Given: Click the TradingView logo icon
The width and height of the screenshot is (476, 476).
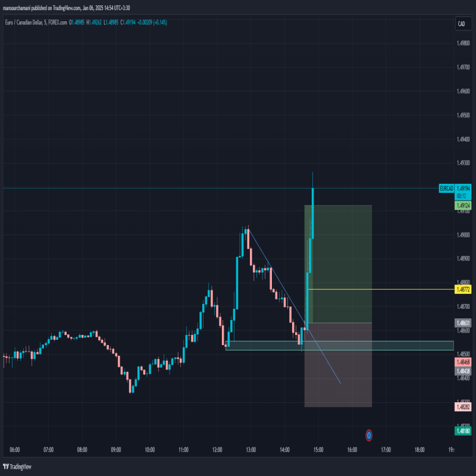Looking at the screenshot, I should (x=7, y=466).
